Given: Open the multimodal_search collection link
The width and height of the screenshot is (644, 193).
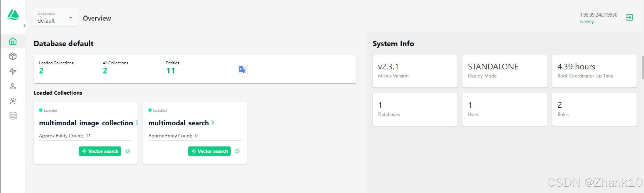Looking at the screenshot, I should [x=179, y=123].
